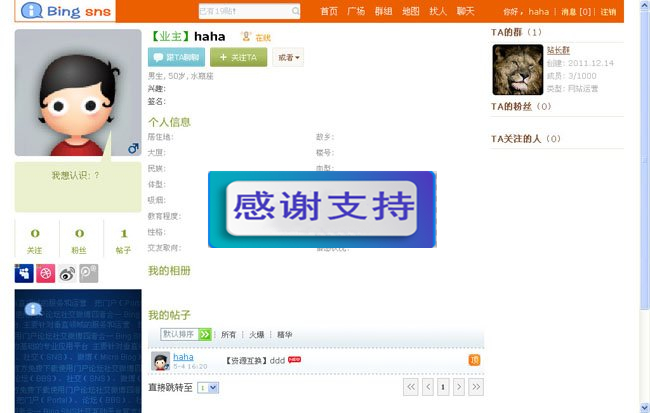Expand the 或者 dropdown button
Screen dimensions: 650x413
(x=288, y=57)
